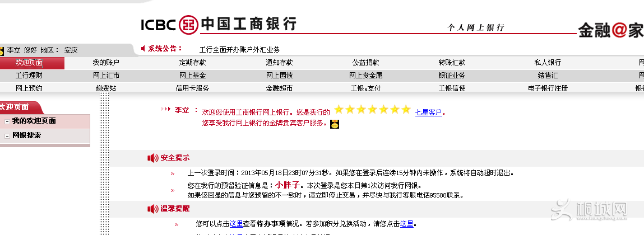Screen dimensions: 644x235
Task: Open the 银证业务 menu
Action: 452,76
